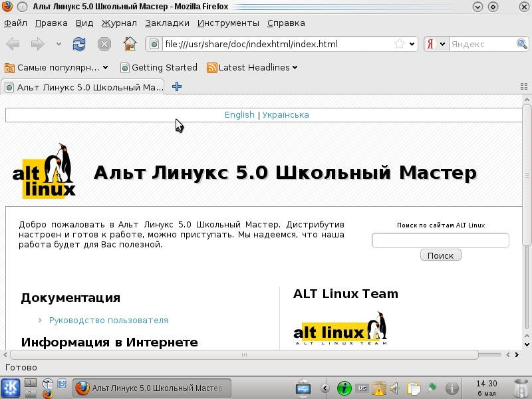Open the volume control speaker icon

coord(394,388)
